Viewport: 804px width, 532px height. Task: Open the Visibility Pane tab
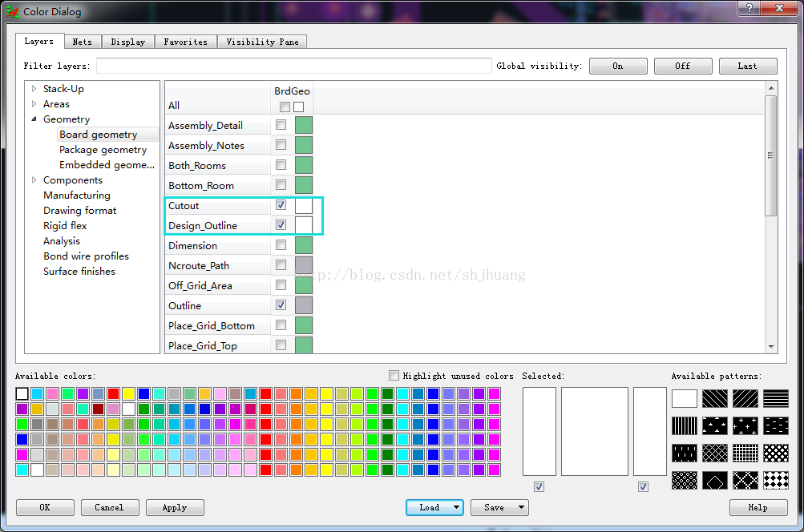262,41
